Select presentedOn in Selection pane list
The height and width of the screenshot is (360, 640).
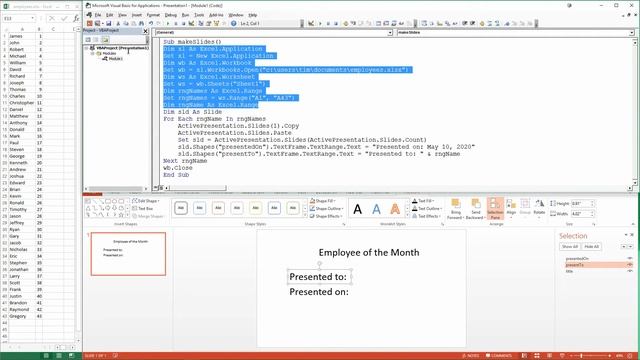(577, 259)
